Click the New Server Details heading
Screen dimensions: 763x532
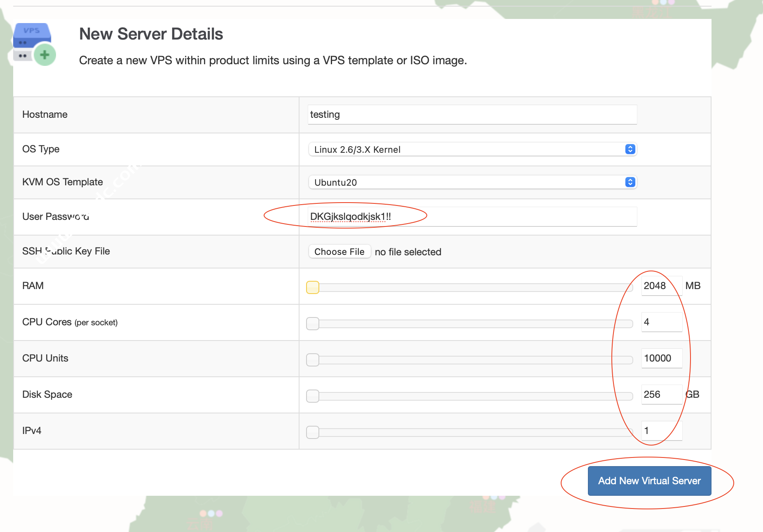pos(151,34)
